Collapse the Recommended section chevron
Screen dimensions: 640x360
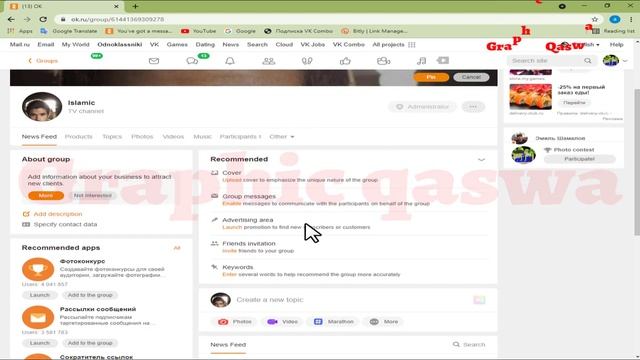click(482, 160)
